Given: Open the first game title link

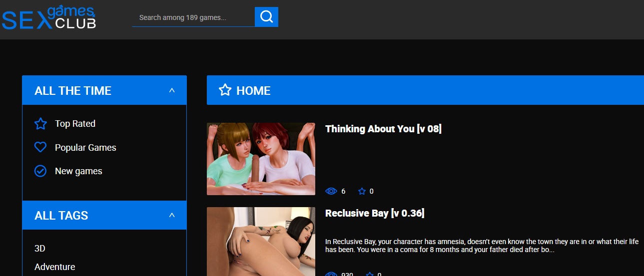Looking at the screenshot, I should 383,129.
